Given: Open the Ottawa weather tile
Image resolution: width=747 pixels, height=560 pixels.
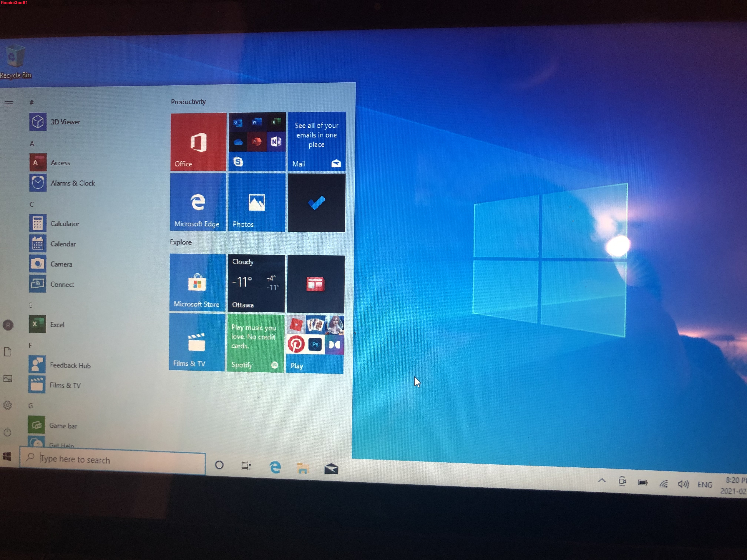Looking at the screenshot, I should (256, 283).
